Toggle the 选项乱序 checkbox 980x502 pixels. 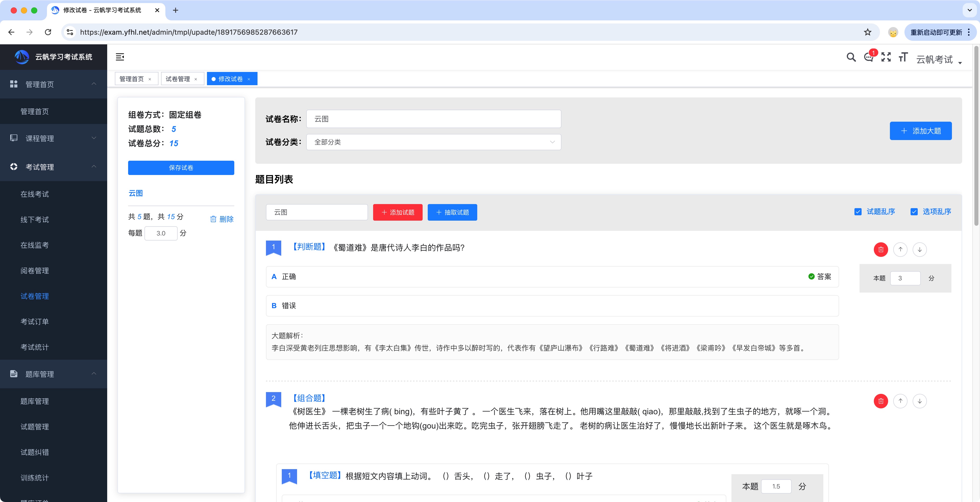pyautogui.click(x=914, y=212)
